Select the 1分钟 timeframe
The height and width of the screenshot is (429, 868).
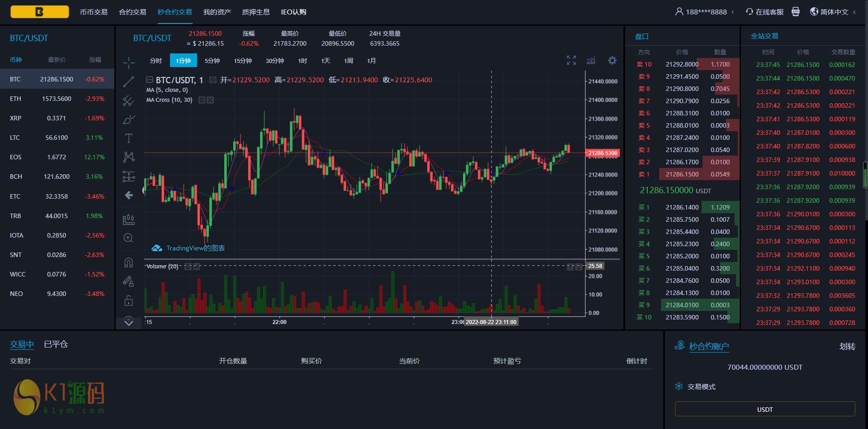184,61
